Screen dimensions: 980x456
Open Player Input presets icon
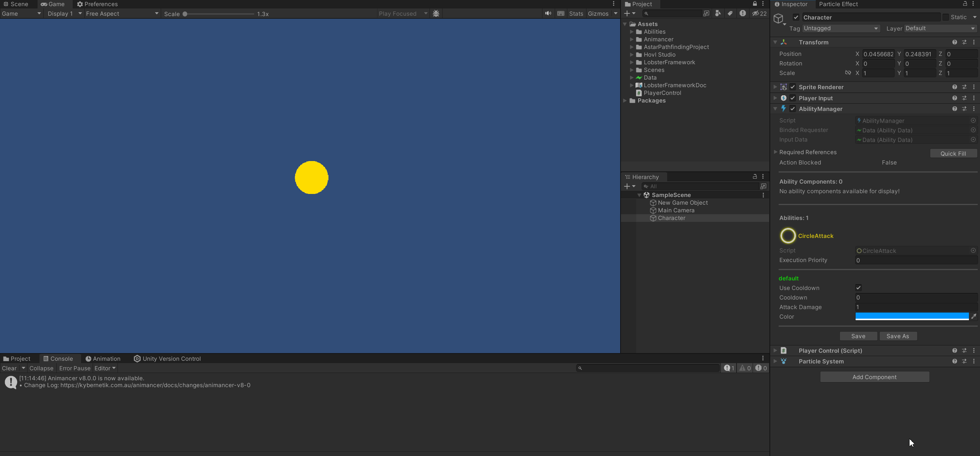[x=964, y=98]
